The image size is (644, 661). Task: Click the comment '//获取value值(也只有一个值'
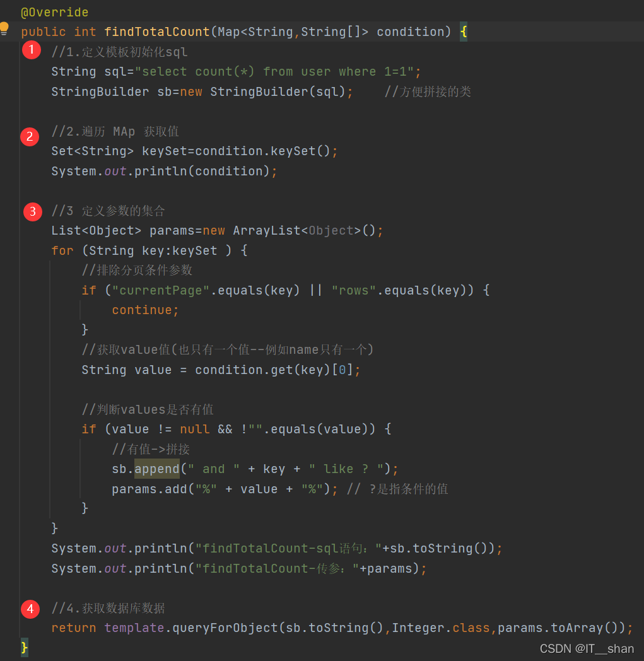point(228,350)
